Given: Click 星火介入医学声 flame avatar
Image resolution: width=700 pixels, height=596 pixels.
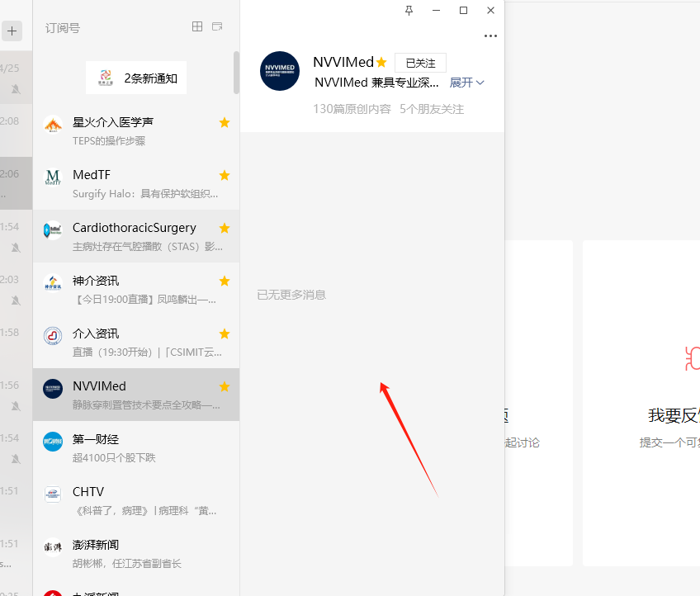Looking at the screenshot, I should [53, 123].
